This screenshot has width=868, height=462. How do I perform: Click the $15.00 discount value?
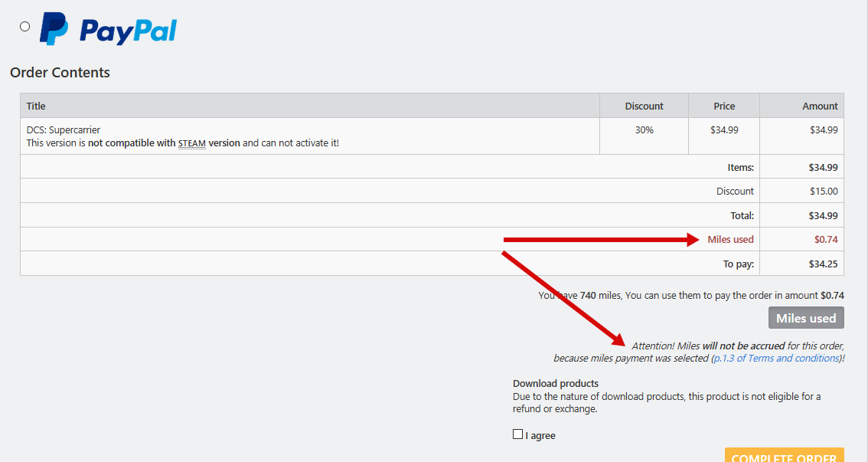[x=823, y=192]
